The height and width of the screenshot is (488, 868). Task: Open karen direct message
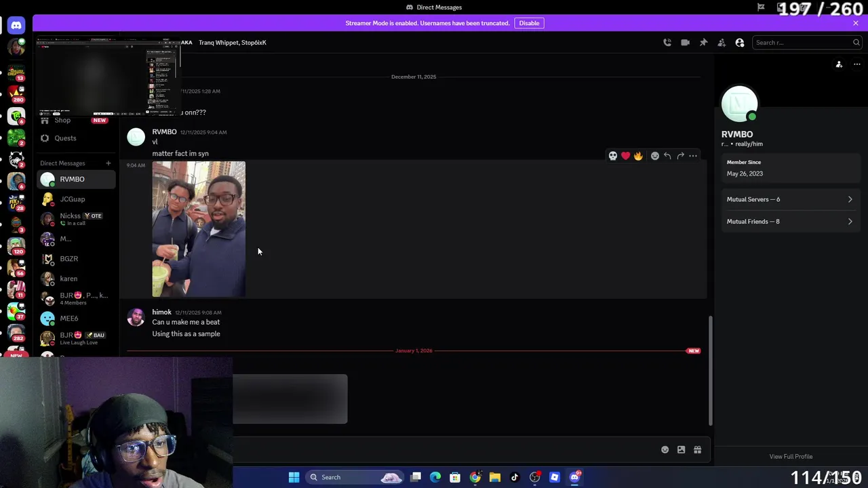[x=76, y=279]
